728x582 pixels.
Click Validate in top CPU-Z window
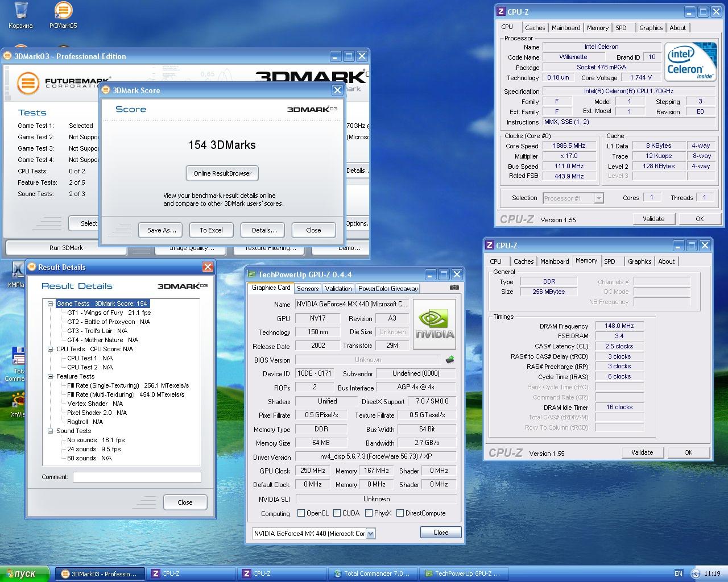click(x=653, y=219)
